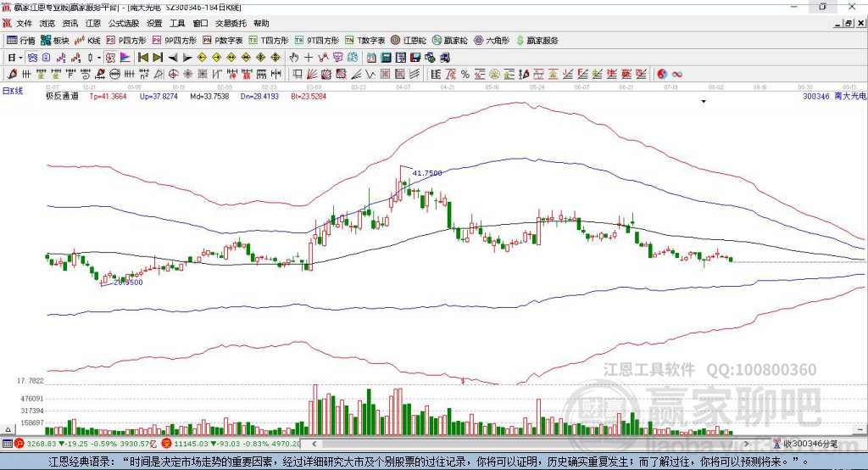
Task: Open the 资讯 menu
Action: [70, 23]
